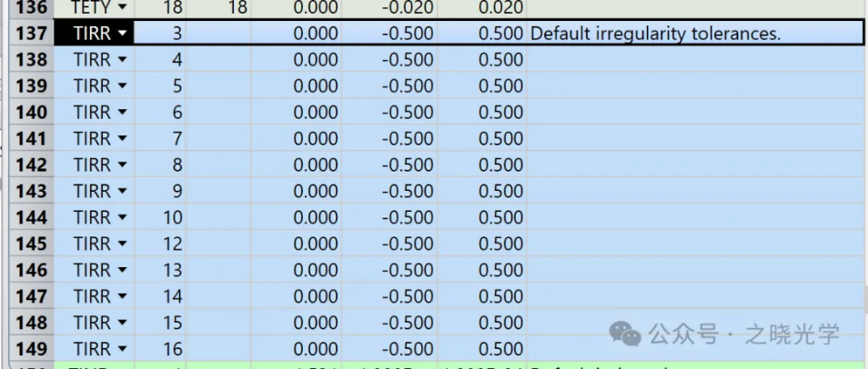Select row header 138

[33, 60]
